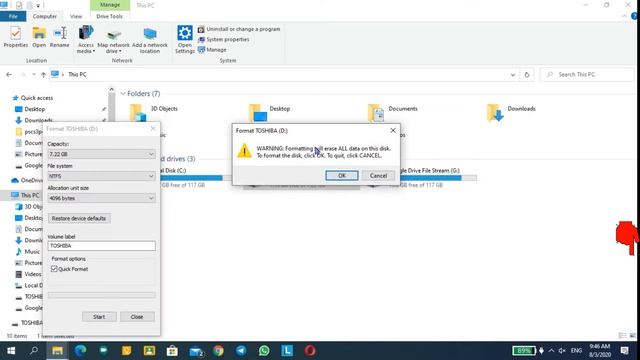Show hidden system tray icons

551,351
